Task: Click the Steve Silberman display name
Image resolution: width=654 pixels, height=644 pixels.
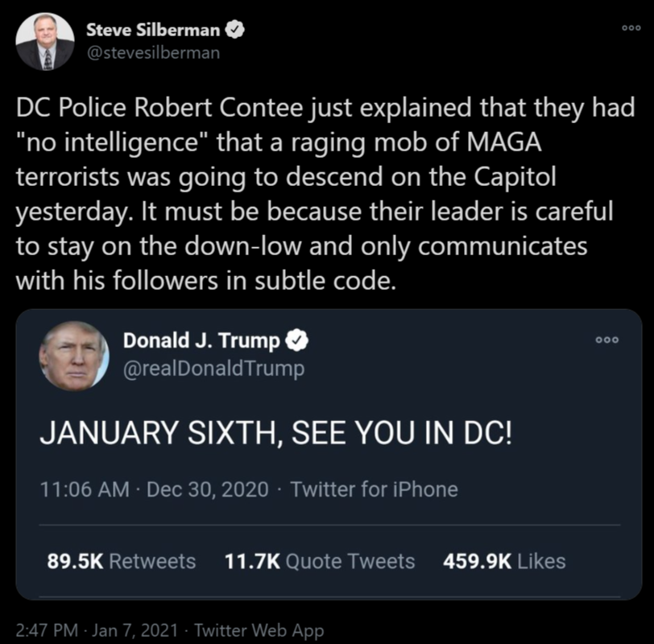Action: [x=153, y=30]
